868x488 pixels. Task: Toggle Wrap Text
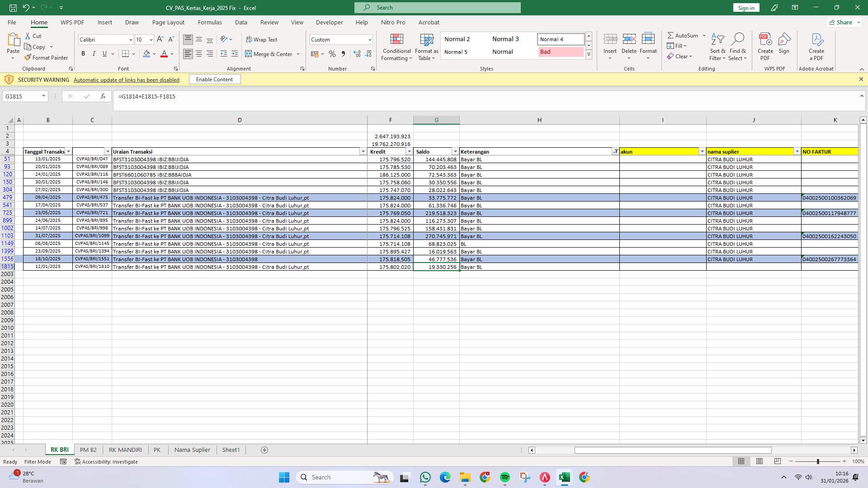[262, 39]
